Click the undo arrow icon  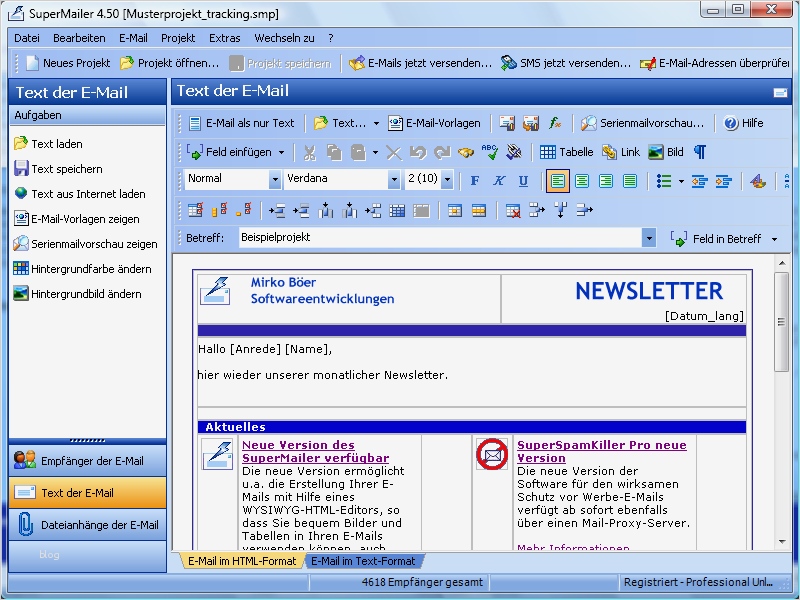pos(418,153)
